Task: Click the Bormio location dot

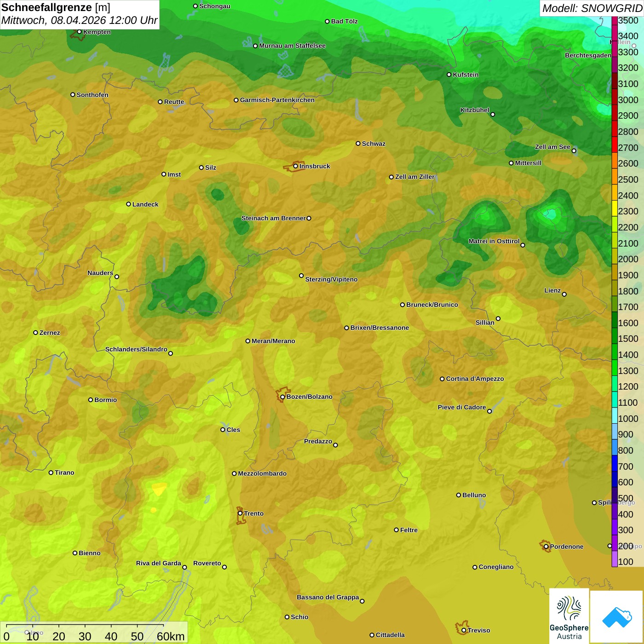Action: point(91,400)
